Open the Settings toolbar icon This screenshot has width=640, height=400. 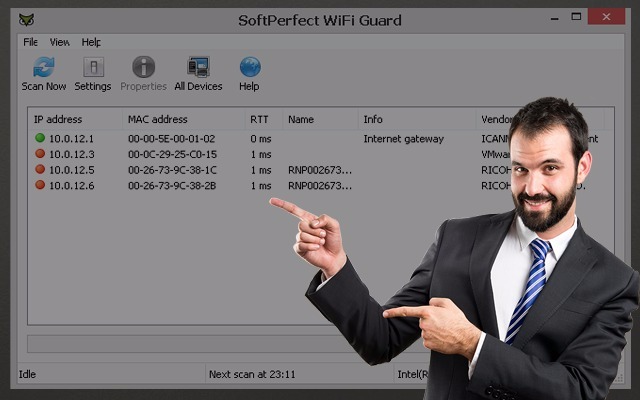93,67
